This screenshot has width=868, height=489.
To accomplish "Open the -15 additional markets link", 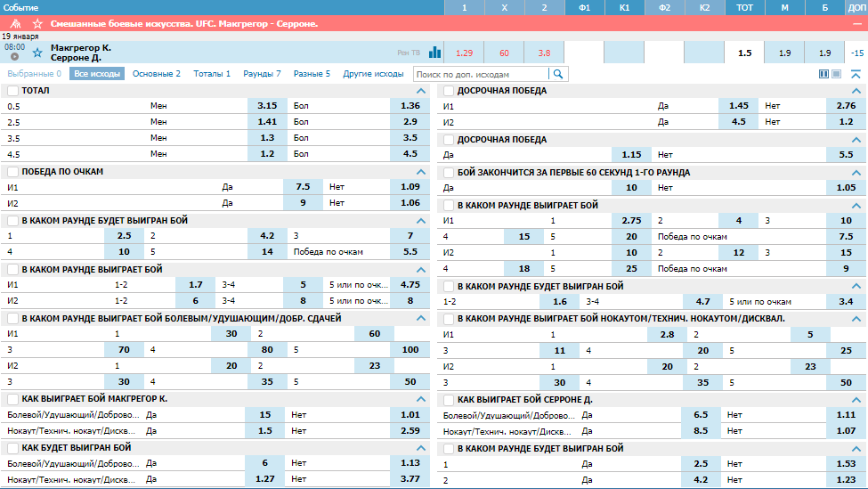I will (x=857, y=53).
